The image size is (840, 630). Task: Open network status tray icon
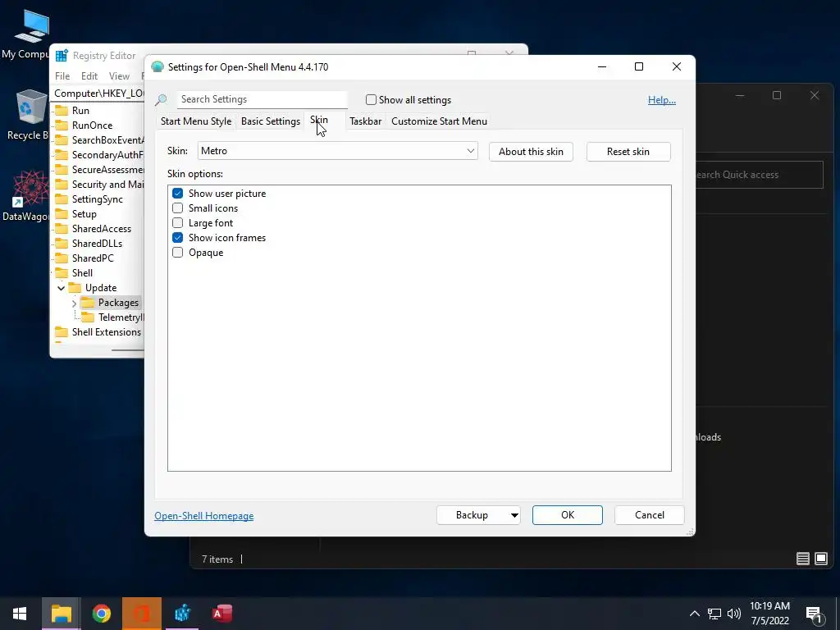click(x=714, y=614)
